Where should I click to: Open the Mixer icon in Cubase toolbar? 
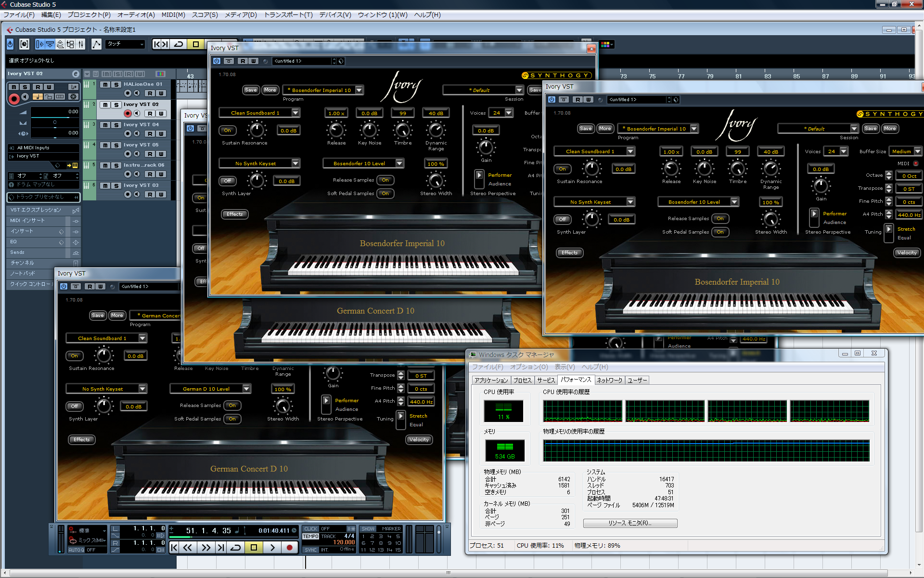click(x=81, y=44)
